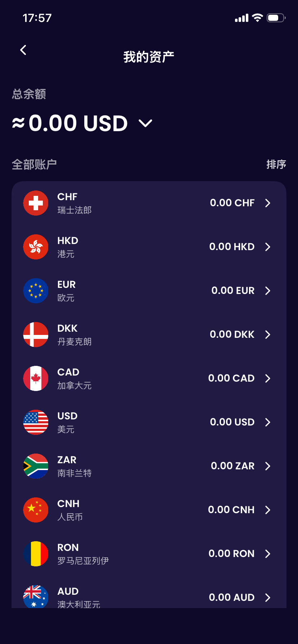298x644 pixels.
Task: Tap the Chinese flag CNH icon
Action: tap(36, 510)
